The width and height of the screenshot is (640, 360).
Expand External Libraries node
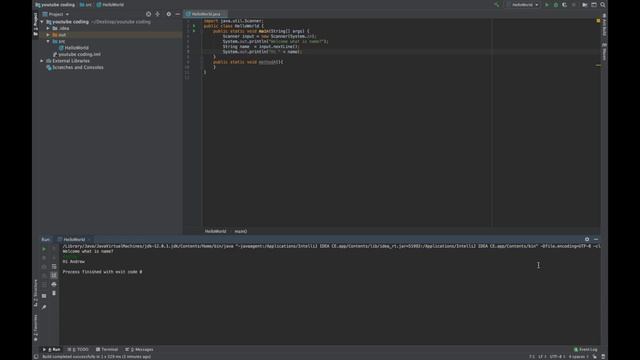42,61
